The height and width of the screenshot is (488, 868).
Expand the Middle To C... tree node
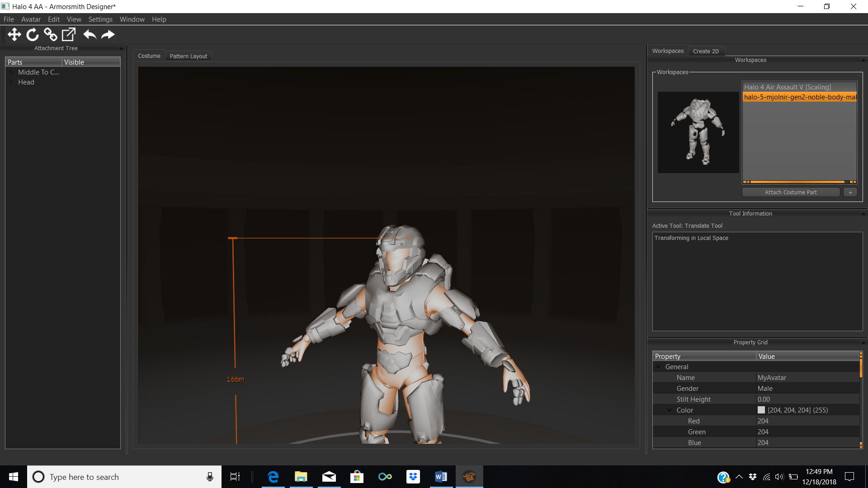pyautogui.click(x=11, y=72)
